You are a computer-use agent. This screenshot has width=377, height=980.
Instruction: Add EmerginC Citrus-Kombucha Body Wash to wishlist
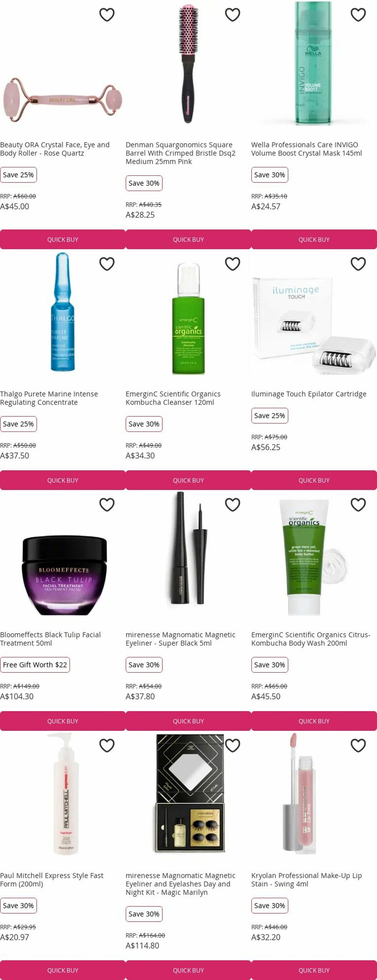click(358, 505)
